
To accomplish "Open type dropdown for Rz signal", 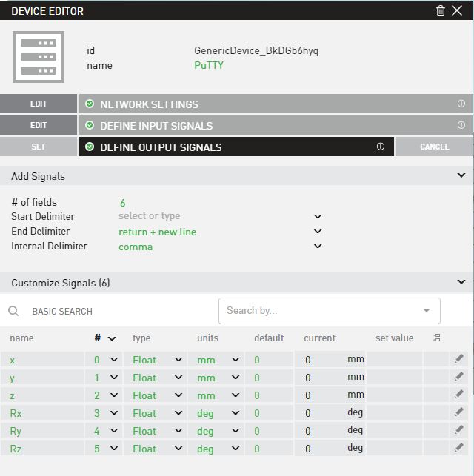I will (178, 449).
